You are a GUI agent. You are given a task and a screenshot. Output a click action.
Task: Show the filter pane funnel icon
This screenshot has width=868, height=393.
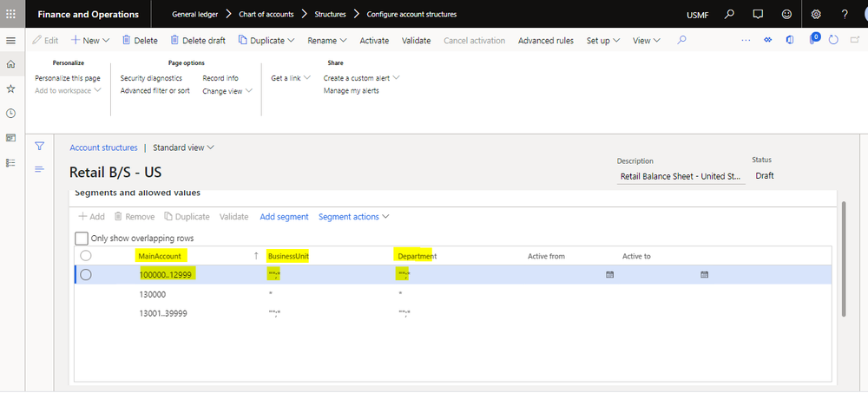point(39,146)
